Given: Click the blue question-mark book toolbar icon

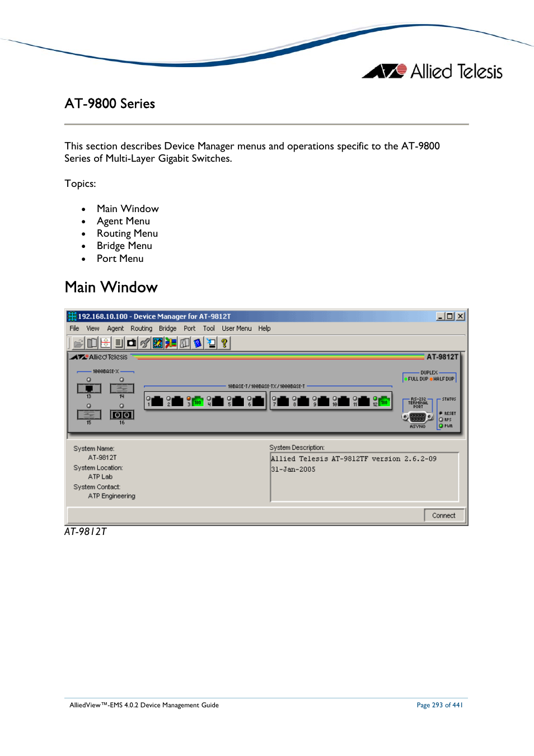Looking at the screenshot, I should click(x=198, y=343).
